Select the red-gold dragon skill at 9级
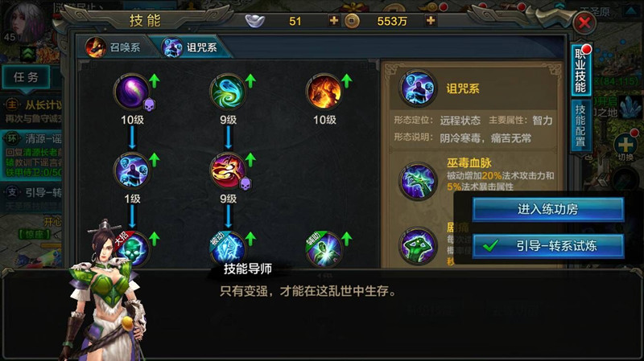Screen dimensions: 644x361 click(228, 170)
